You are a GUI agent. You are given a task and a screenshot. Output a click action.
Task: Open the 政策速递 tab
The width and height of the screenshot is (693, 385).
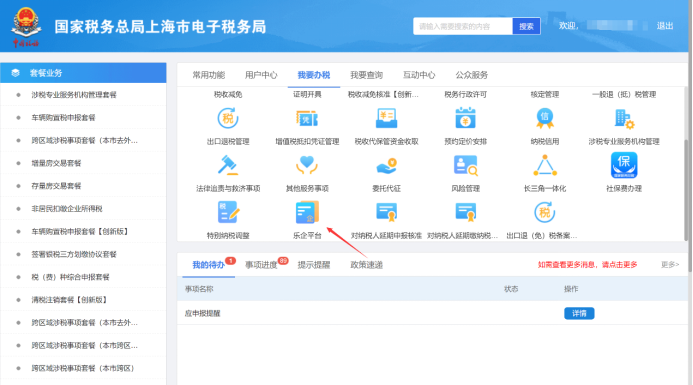coord(366,265)
